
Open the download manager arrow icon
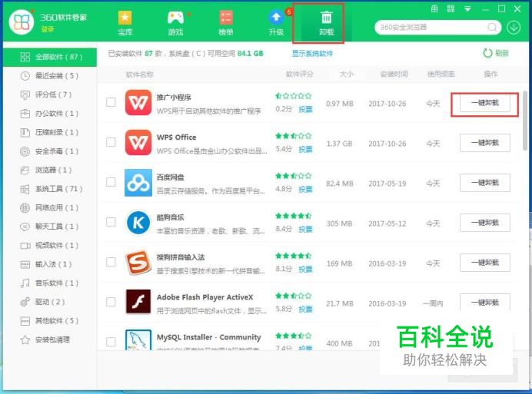click(x=514, y=28)
